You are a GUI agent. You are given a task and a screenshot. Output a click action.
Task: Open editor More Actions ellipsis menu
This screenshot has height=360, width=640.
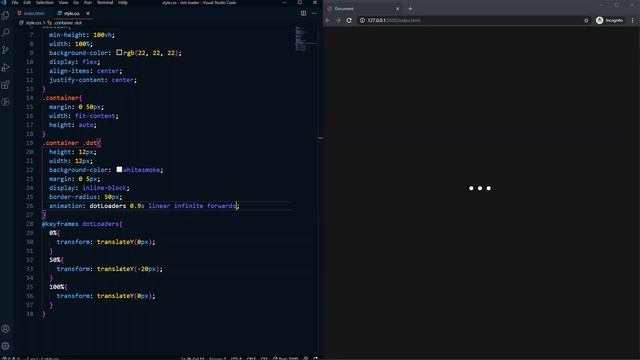tap(314, 13)
